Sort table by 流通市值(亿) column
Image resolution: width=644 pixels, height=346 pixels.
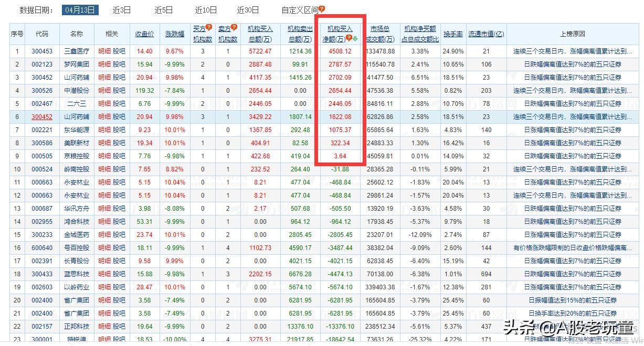click(486, 34)
